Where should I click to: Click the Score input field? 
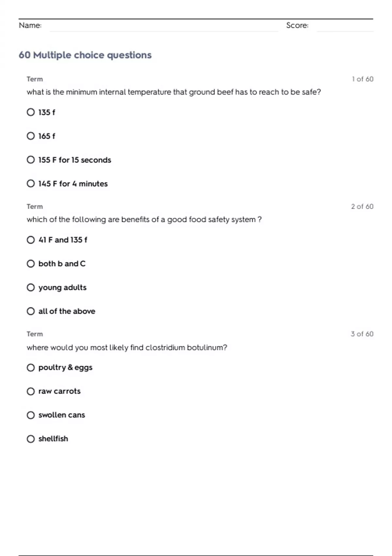(x=345, y=26)
